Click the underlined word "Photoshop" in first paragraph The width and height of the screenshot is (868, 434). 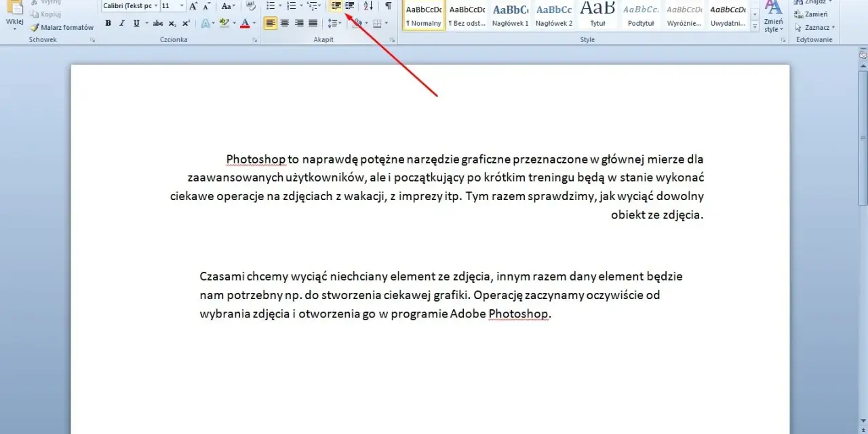[x=256, y=159]
